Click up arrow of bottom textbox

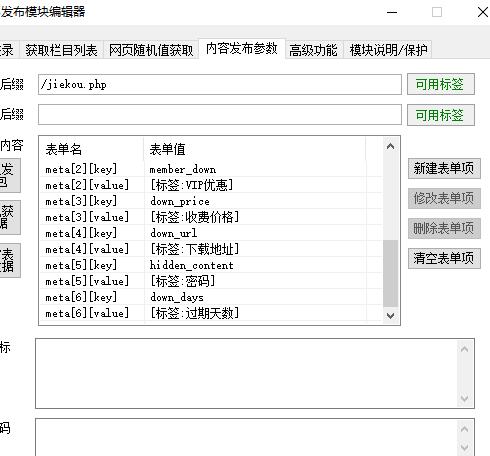click(464, 429)
